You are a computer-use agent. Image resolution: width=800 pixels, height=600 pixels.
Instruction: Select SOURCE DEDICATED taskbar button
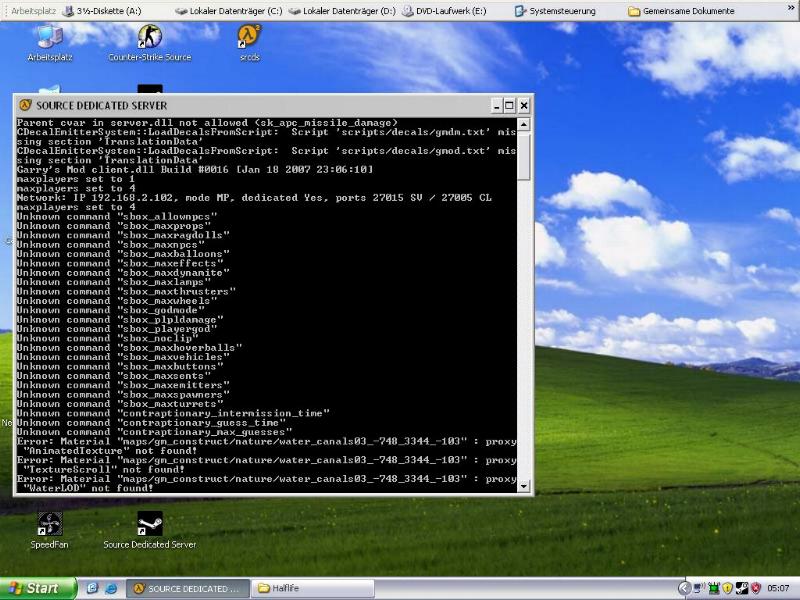(187, 589)
